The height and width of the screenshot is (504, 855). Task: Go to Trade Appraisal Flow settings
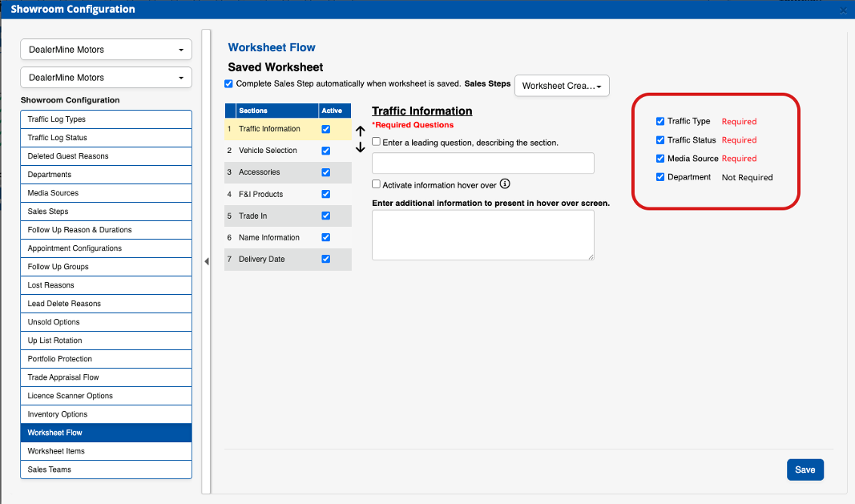[106, 377]
